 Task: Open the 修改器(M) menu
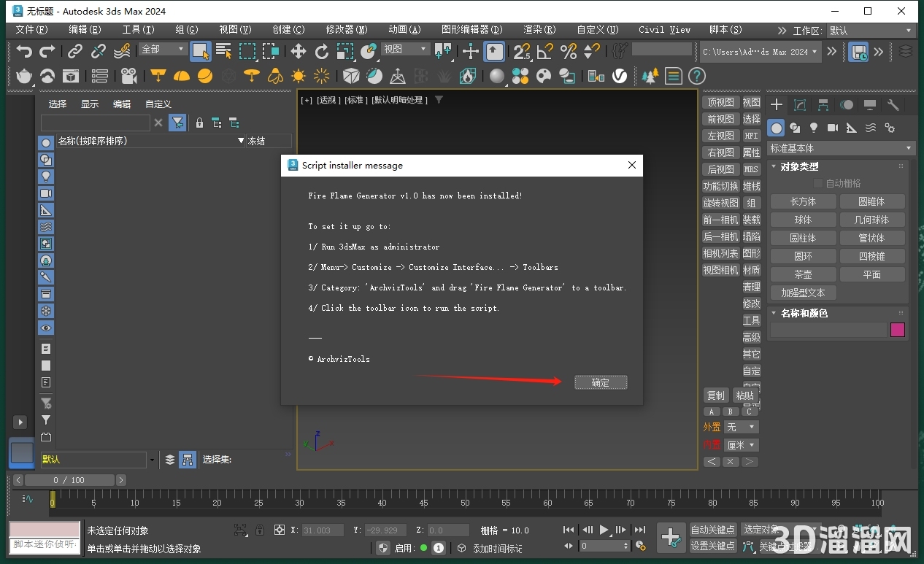point(346,30)
